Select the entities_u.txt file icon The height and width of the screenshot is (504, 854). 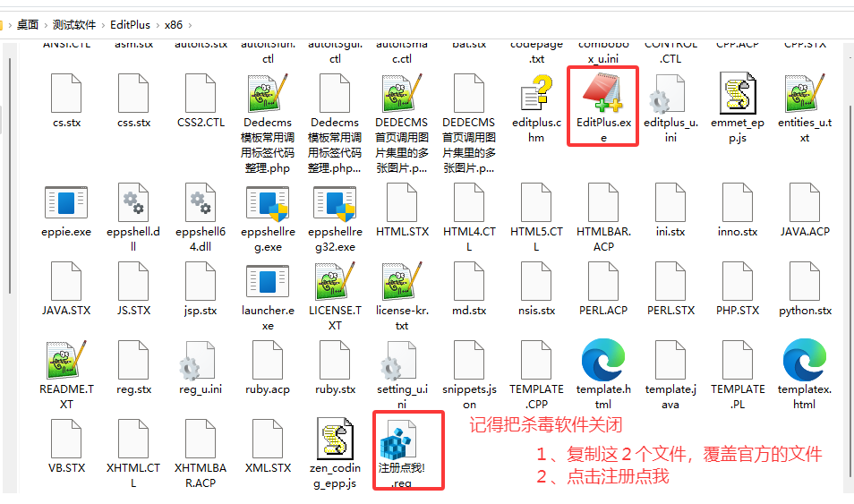point(805,94)
